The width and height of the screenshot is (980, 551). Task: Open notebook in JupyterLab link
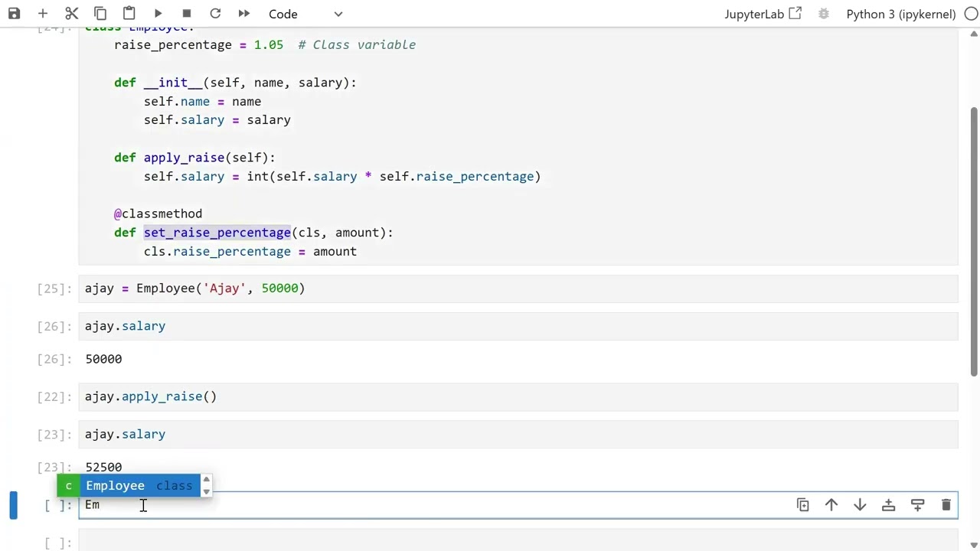click(763, 14)
